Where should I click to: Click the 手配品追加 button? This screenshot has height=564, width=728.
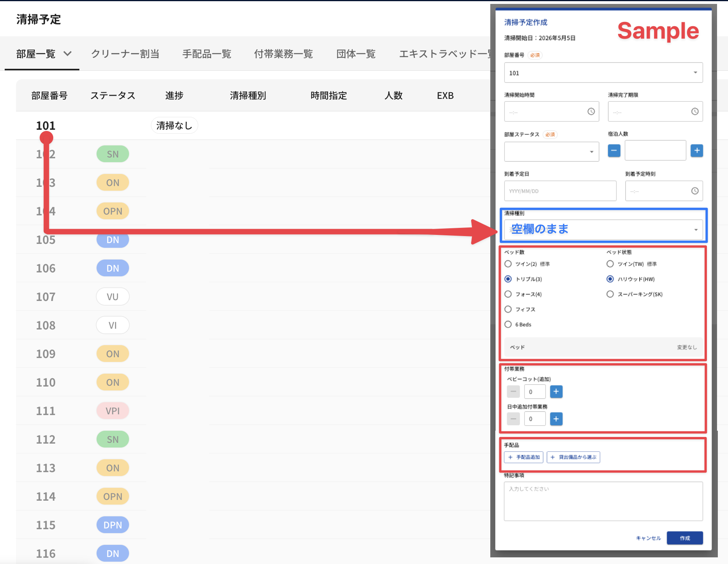coord(524,457)
